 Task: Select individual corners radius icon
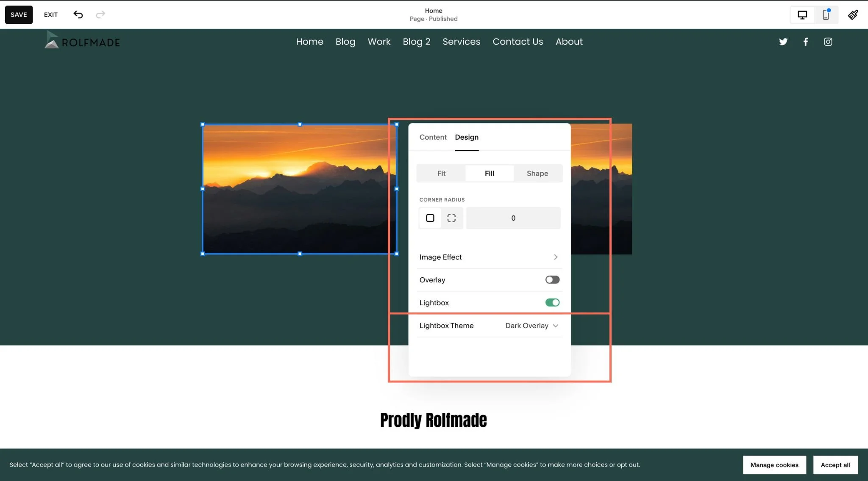click(451, 218)
